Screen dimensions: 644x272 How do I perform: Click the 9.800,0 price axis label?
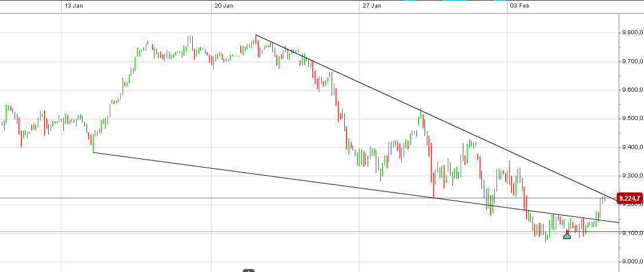[629, 33]
